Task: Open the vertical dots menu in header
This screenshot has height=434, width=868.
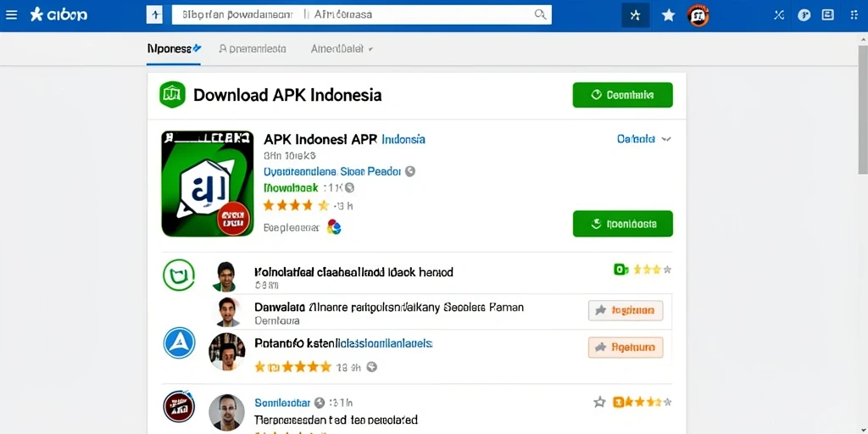Action: click(x=854, y=15)
